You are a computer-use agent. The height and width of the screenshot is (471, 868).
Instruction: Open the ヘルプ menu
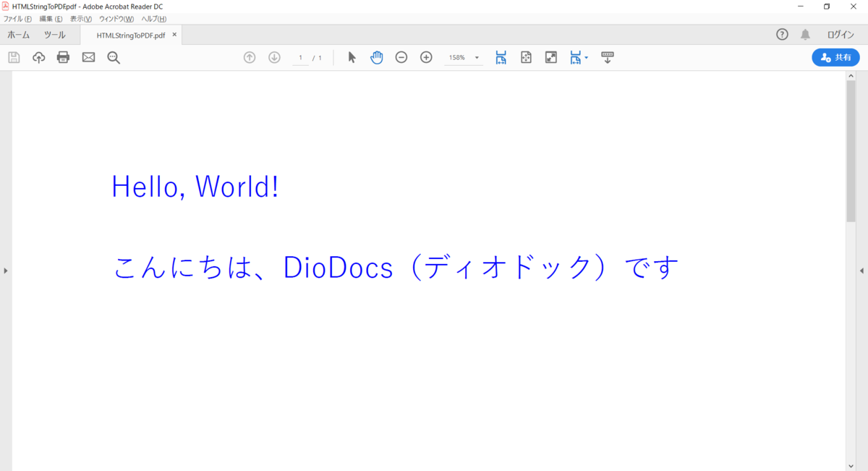tap(154, 19)
